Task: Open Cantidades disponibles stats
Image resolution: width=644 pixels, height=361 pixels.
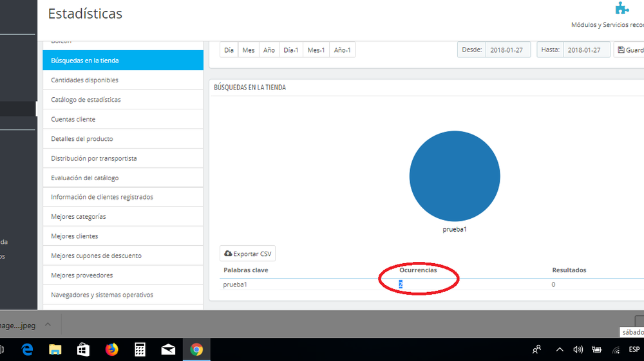Action: pos(123,80)
